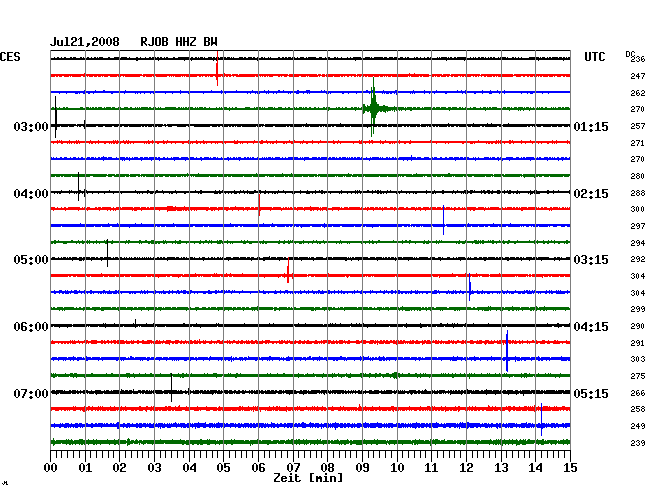Click the UTC timezone header
650x494 pixels.
click(594, 57)
